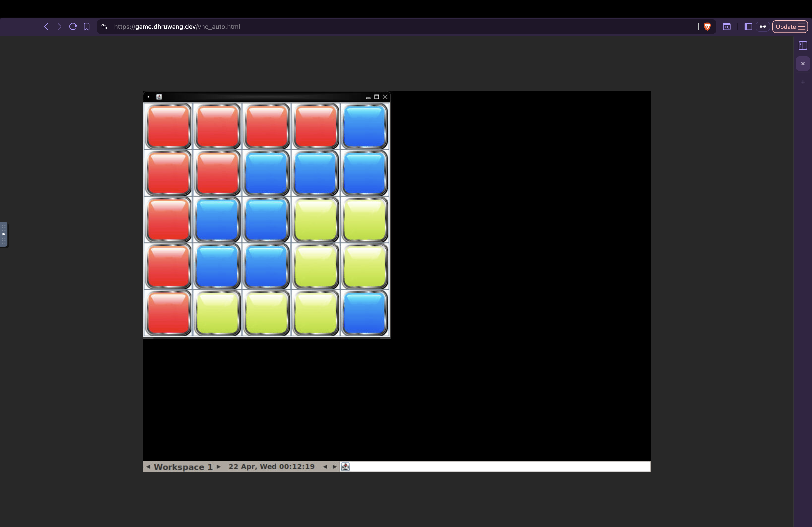The height and width of the screenshot is (527, 812).
Task: Hit the yellow tile in row 5, column 3
Action: pos(266,313)
